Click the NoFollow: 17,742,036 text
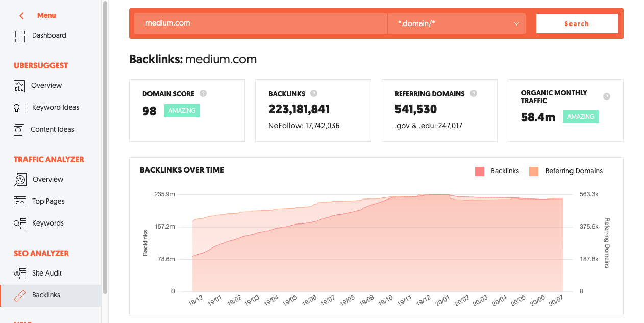This screenshot has height=323, width=644. (x=304, y=126)
